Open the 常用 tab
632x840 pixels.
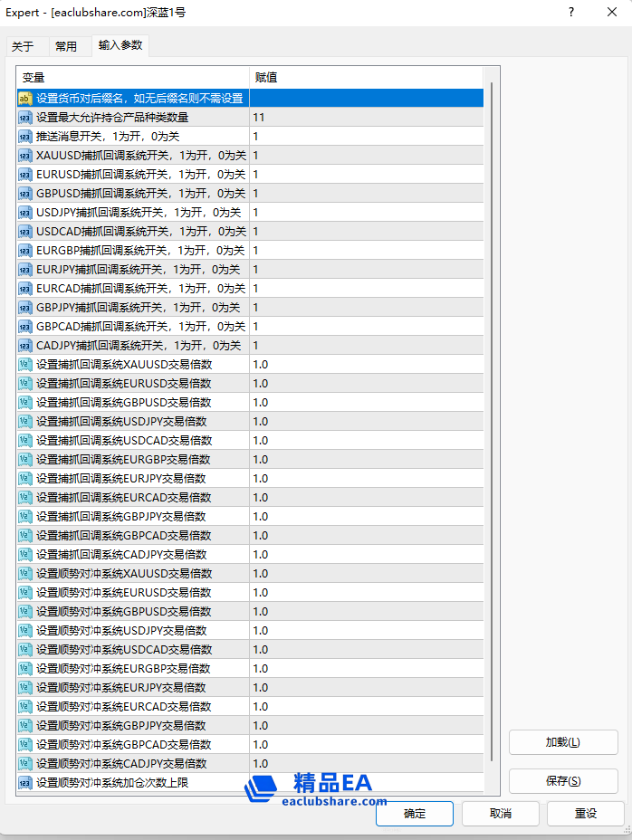66,47
